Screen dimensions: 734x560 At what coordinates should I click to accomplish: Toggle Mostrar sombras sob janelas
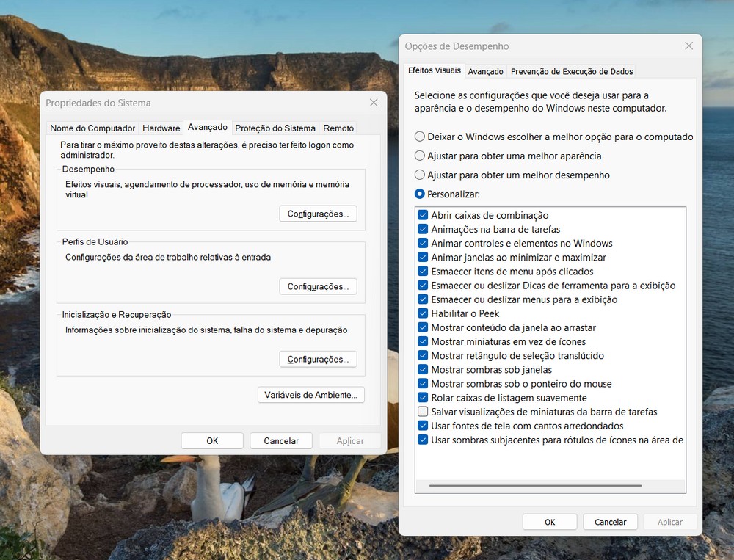click(x=423, y=370)
